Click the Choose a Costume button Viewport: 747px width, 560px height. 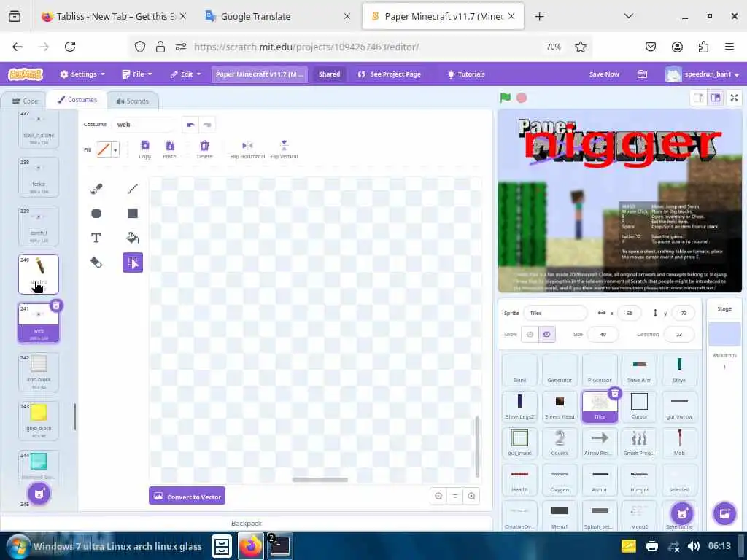tap(39, 494)
